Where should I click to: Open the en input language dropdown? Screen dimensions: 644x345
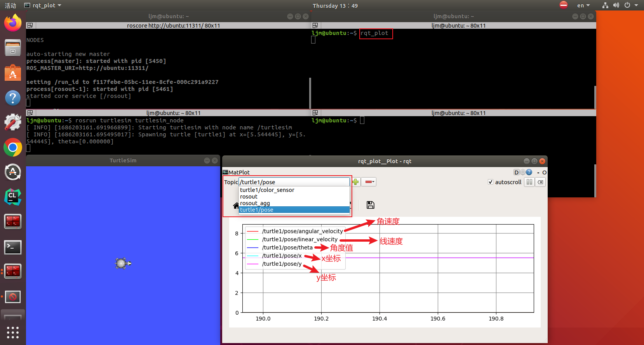tap(583, 5)
